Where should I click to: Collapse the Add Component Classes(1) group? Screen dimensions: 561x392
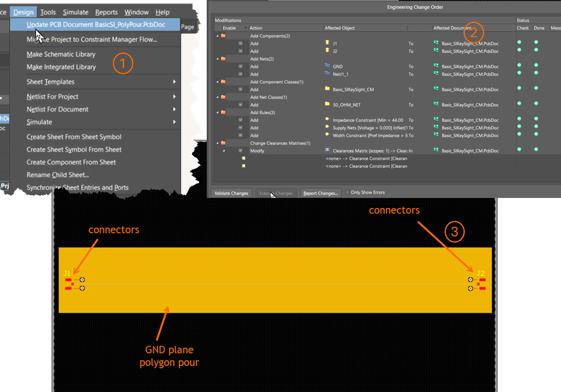217,82
